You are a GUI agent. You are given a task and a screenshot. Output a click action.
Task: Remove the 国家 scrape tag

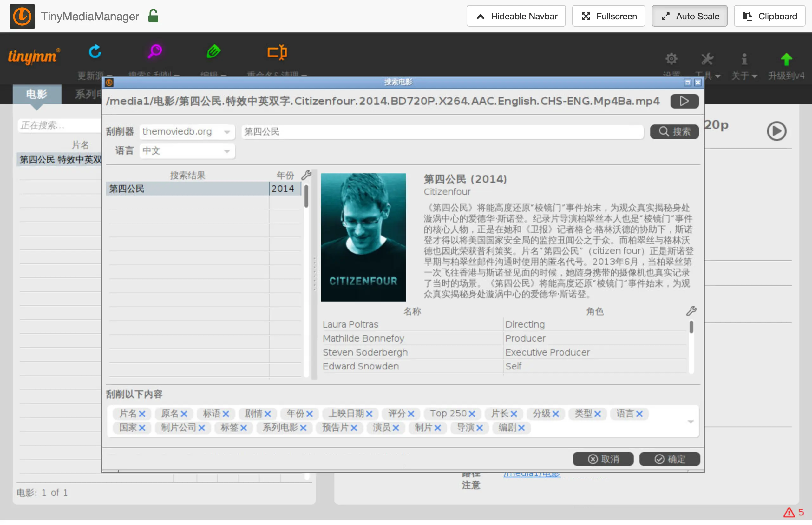142,428
